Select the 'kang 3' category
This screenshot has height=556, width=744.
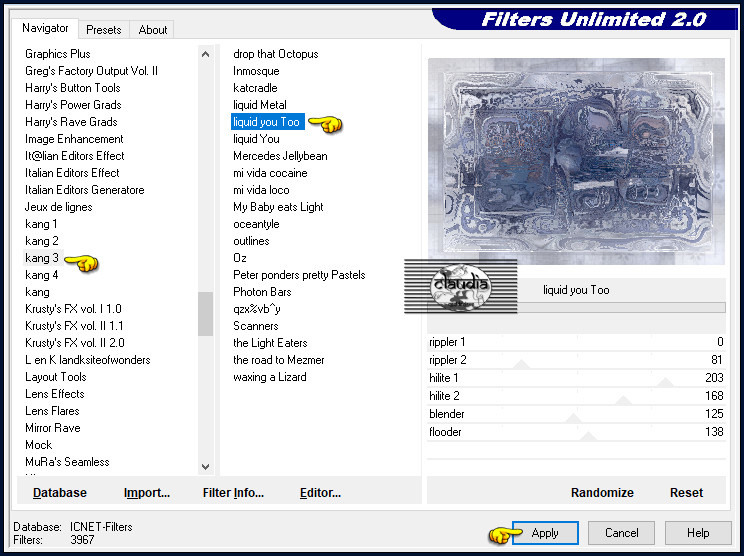pos(41,258)
